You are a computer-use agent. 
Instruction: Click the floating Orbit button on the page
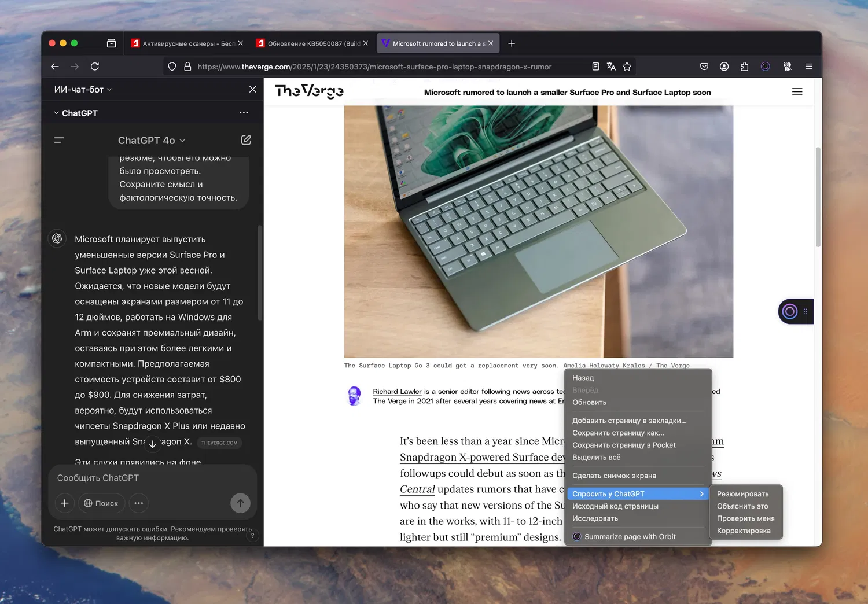pyautogui.click(x=790, y=312)
